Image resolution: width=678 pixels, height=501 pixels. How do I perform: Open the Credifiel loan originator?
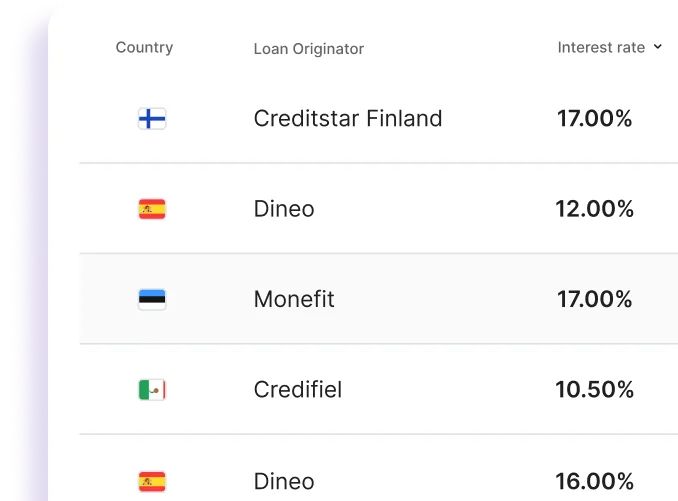tap(298, 389)
